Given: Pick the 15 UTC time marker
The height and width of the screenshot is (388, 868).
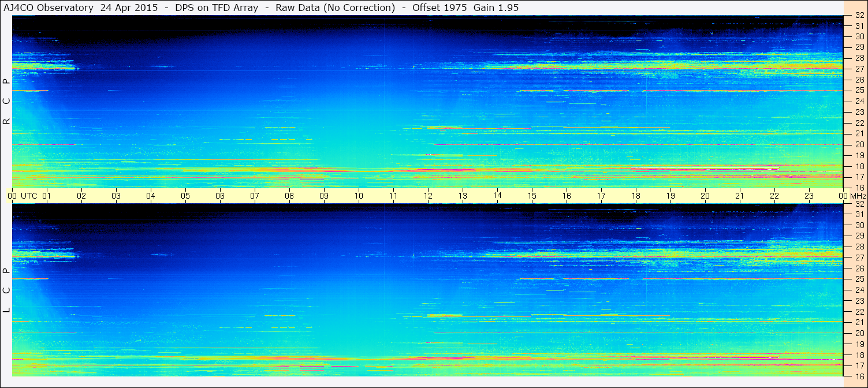Looking at the screenshot, I should point(532,196).
